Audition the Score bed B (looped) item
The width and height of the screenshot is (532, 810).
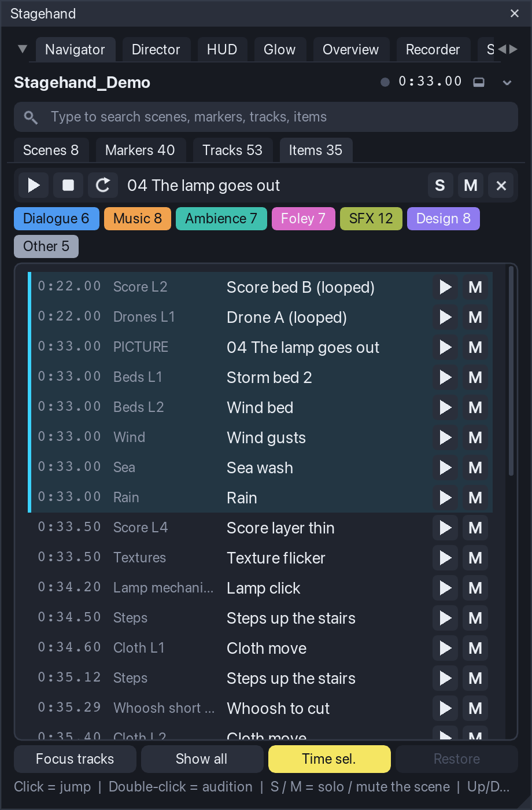click(445, 287)
